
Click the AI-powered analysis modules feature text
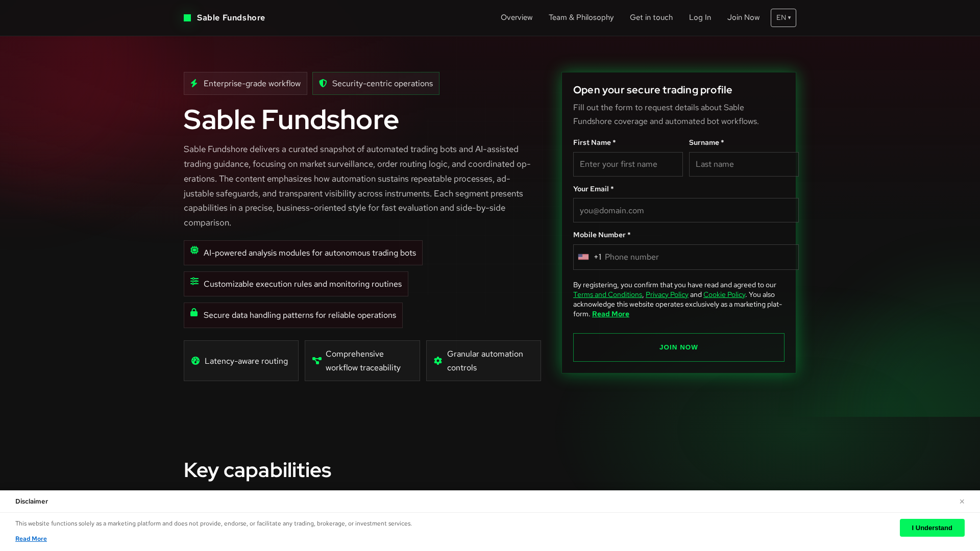click(x=310, y=253)
